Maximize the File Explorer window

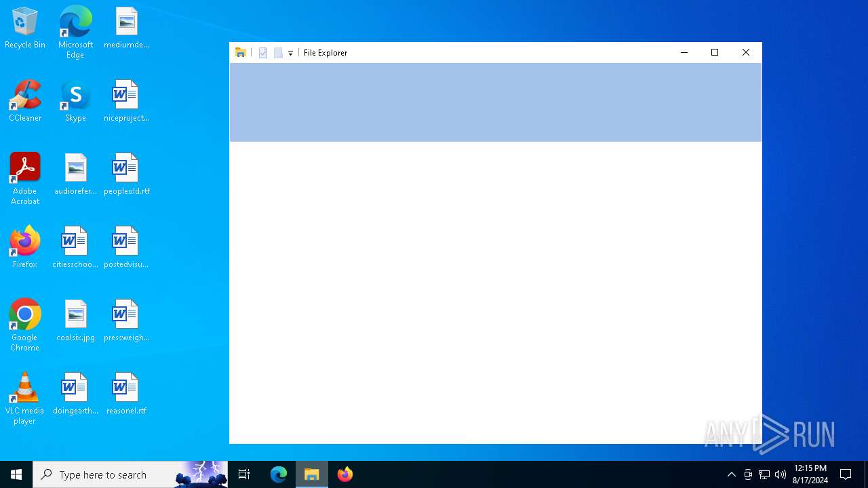click(715, 53)
